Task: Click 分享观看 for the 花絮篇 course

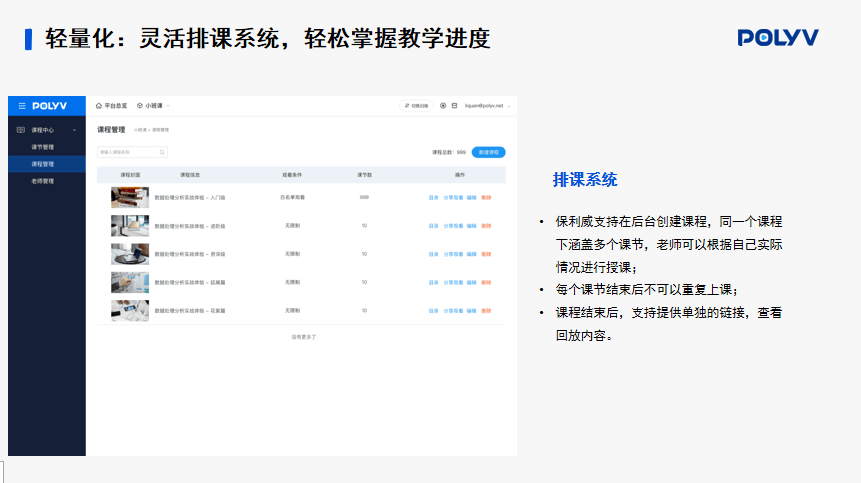Action: 454,311
